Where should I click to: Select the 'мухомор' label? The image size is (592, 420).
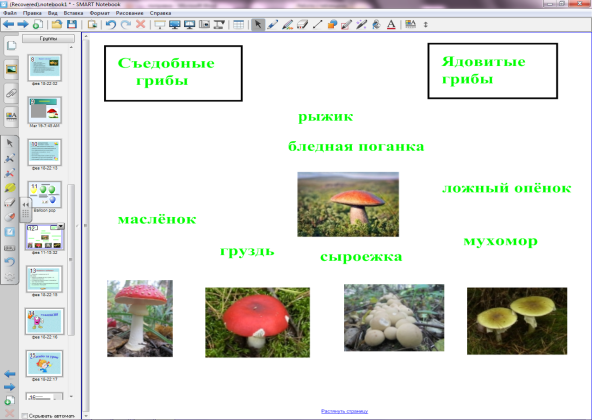tap(500, 241)
